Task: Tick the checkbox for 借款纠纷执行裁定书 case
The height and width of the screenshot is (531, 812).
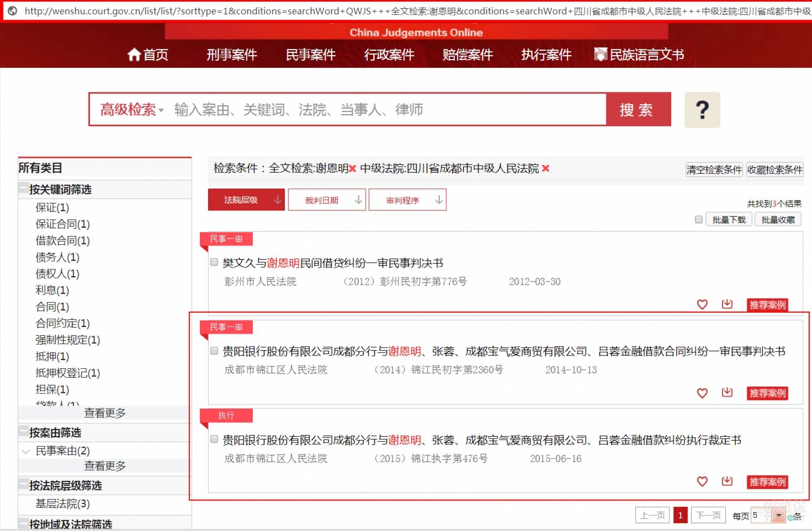Action: [x=214, y=439]
